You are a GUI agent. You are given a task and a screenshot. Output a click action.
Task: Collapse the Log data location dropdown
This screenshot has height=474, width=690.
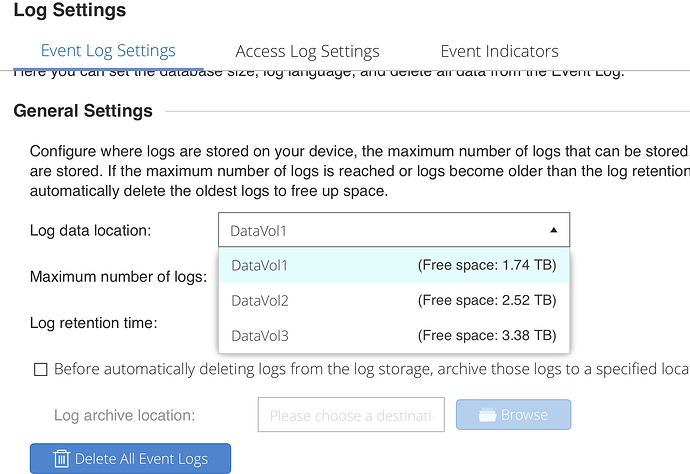(394, 230)
